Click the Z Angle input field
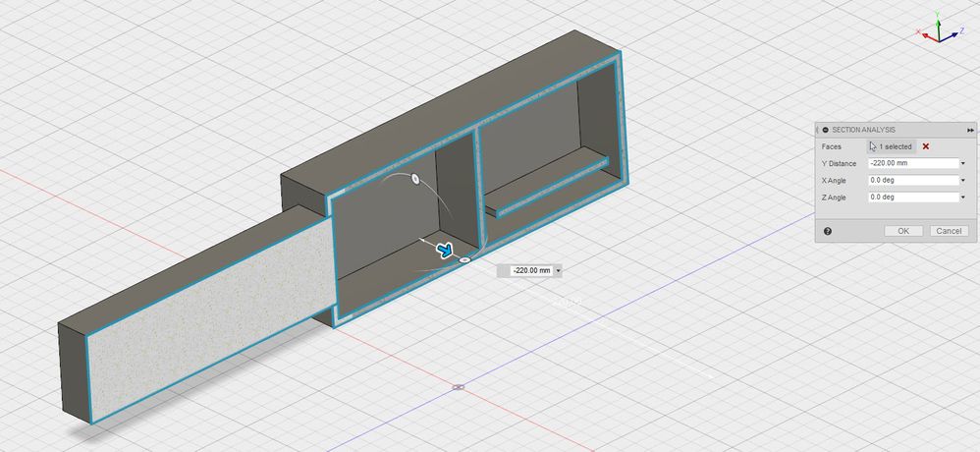 [913, 197]
